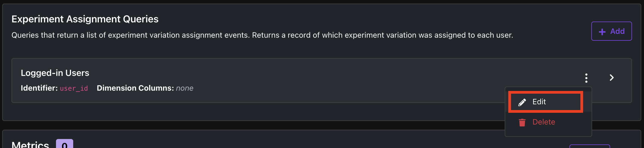Click the 'Identifier:' bold label
This screenshot has height=148, width=644.
[x=39, y=88]
